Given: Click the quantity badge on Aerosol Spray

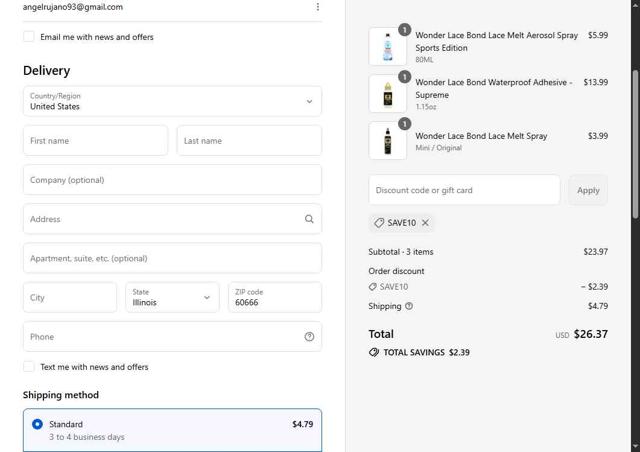Looking at the screenshot, I should 404,30.
